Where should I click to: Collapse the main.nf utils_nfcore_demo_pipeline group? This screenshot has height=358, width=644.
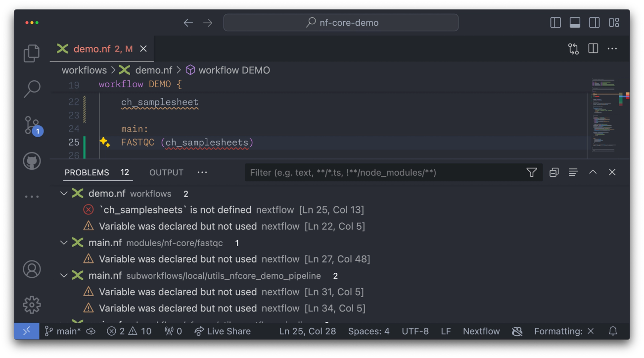point(64,275)
